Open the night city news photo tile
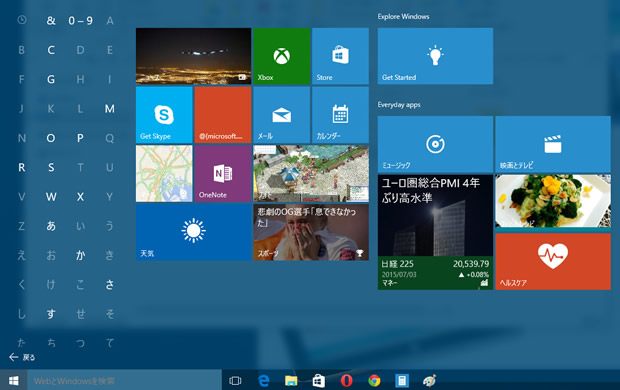This screenshot has height=390, width=620. pos(193,56)
